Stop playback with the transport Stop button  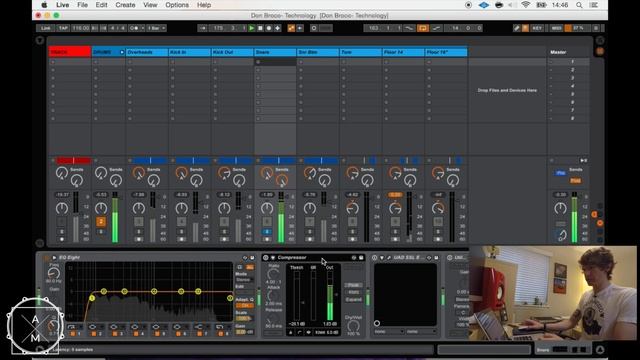pos(260,28)
